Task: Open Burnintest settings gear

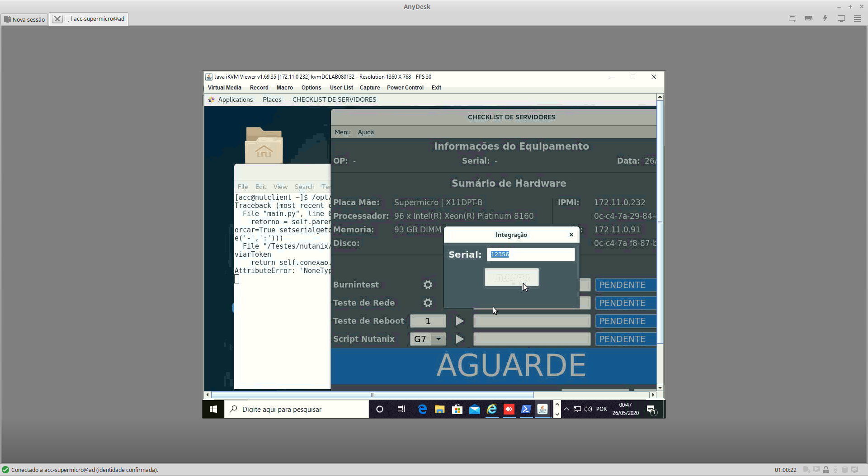Action: pos(428,285)
